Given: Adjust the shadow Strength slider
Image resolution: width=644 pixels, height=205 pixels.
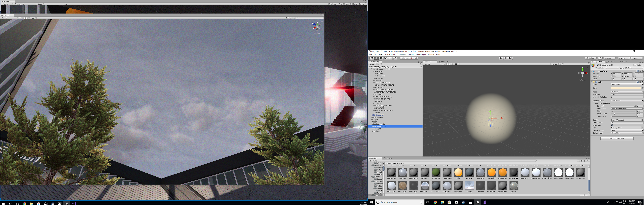Looking at the screenshot, I should pyautogui.click(x=623, y=106).
